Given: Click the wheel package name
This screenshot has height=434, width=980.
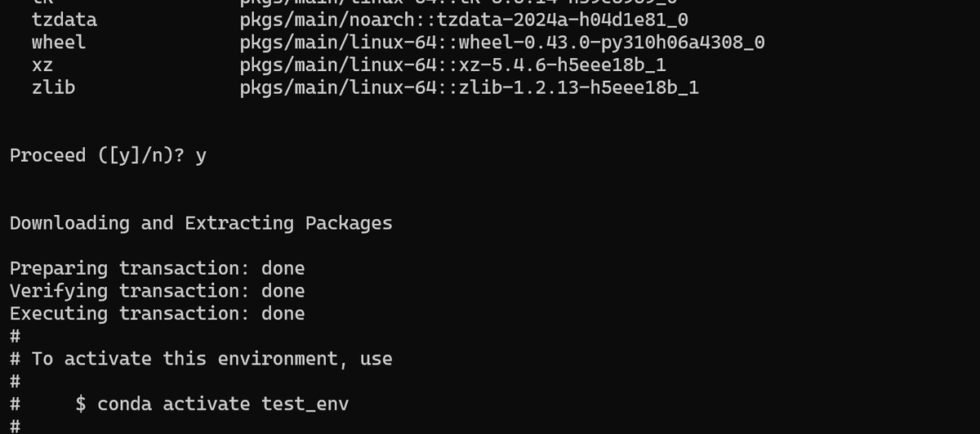Looking at the screenshot, I should (59, 42).
